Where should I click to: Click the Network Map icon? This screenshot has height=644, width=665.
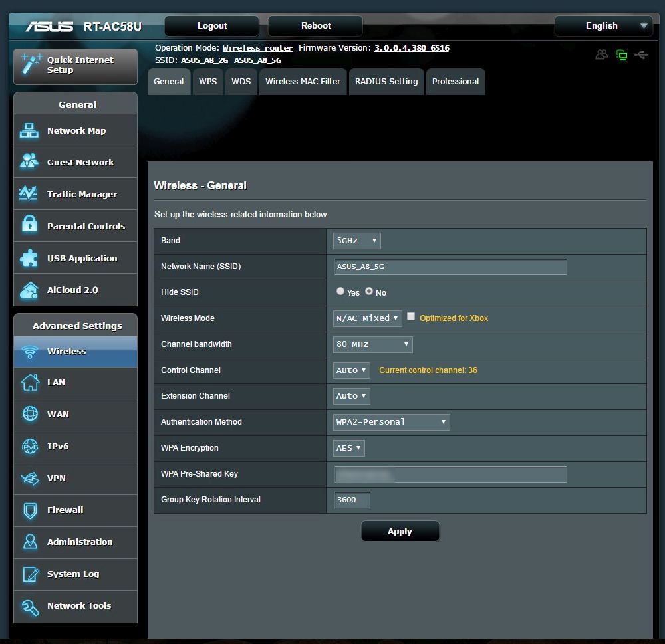[x=29, y=130]
